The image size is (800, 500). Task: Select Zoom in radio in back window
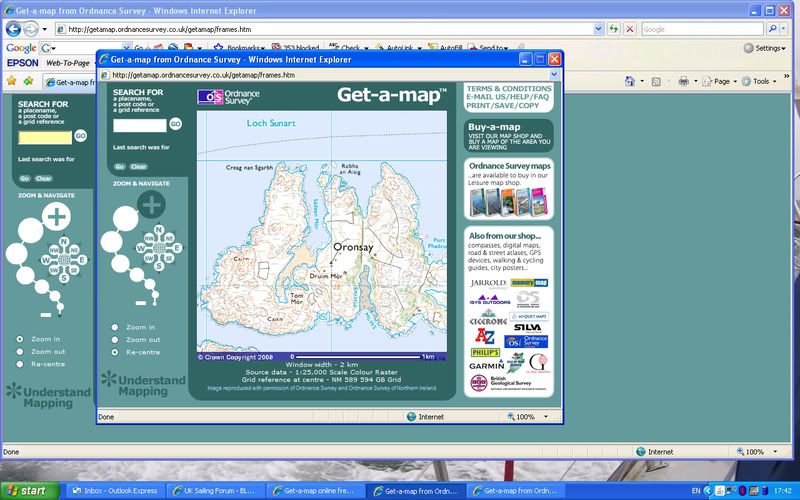click(x=19, y=339)
